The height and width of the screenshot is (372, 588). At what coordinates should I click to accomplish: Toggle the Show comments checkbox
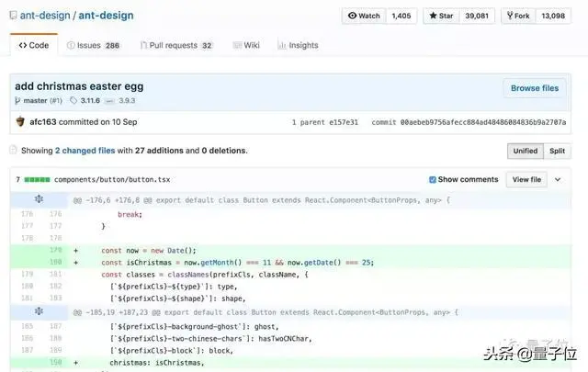pyautogui.click(x=433, y=179)
